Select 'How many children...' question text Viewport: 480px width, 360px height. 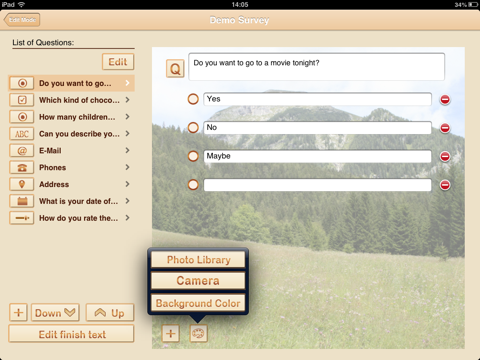(x=77, y=117)
